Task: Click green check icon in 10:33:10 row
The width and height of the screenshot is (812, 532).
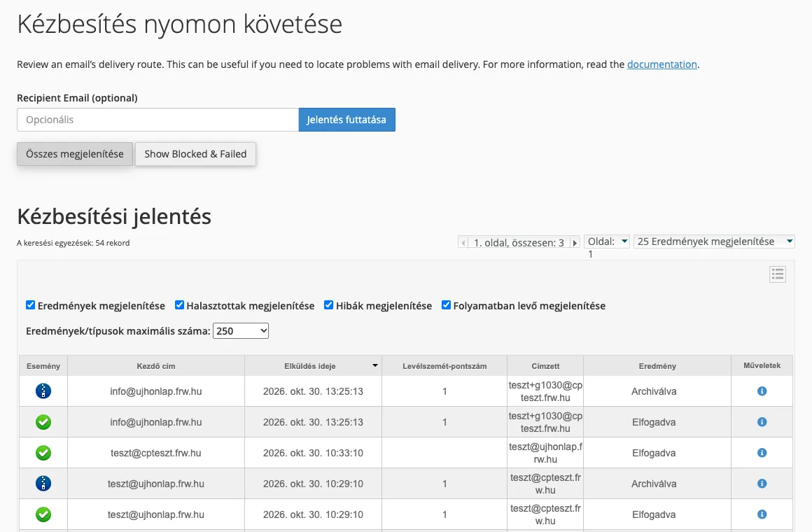Action: (x=43, y=453)
